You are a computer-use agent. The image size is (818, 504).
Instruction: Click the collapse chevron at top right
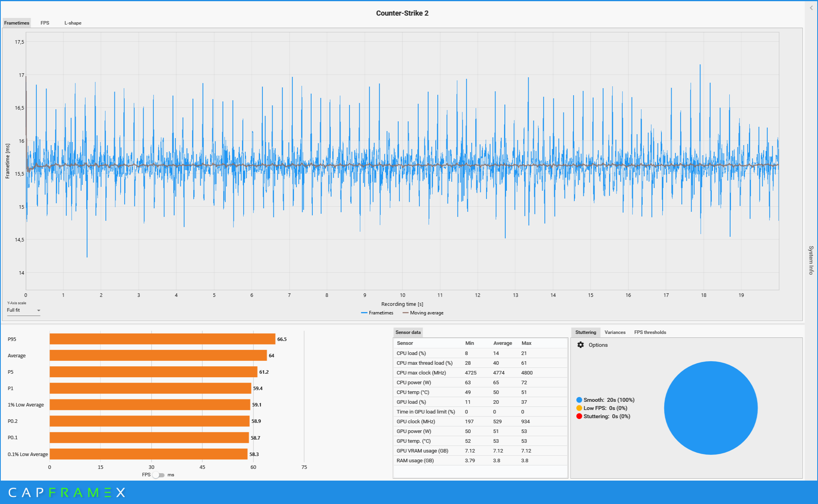click(811, 8)
